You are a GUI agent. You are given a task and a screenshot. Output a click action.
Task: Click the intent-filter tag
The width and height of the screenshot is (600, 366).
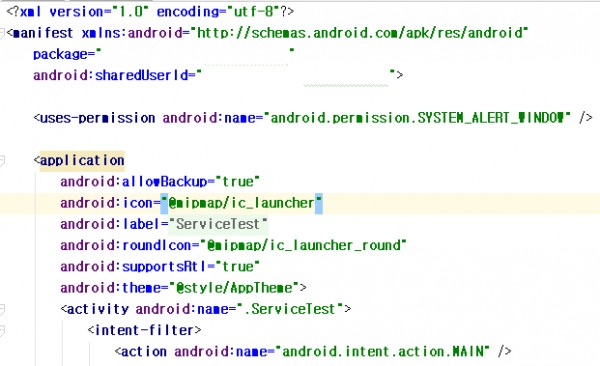pos(144,330)
